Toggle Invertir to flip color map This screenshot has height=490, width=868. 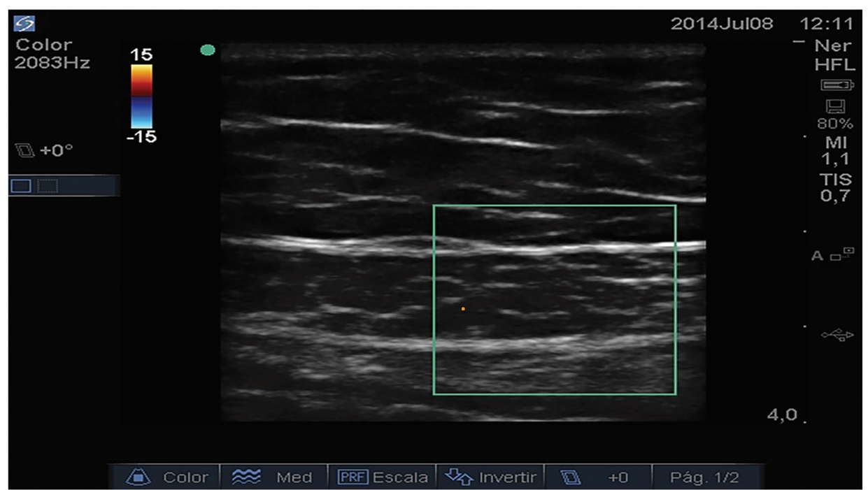click(x=490, y=477)
